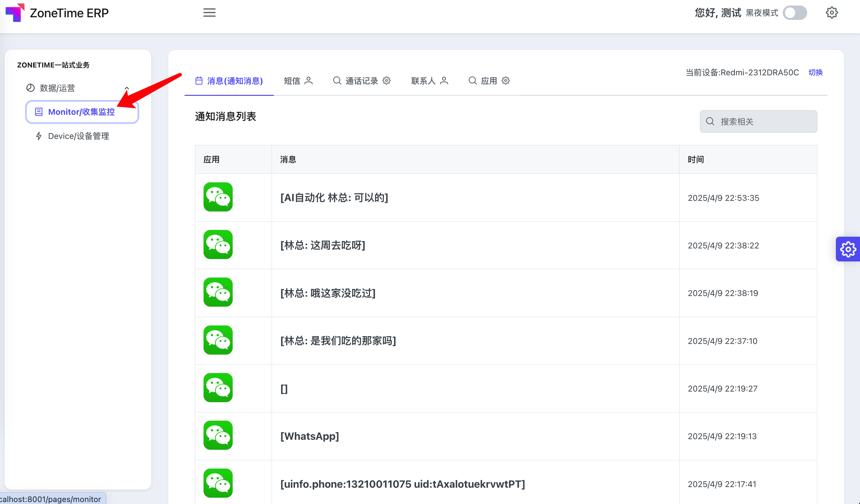Click the Device lightning bolt icon
Viewport: 860px width, 504px height.
(x=39, y=136)
